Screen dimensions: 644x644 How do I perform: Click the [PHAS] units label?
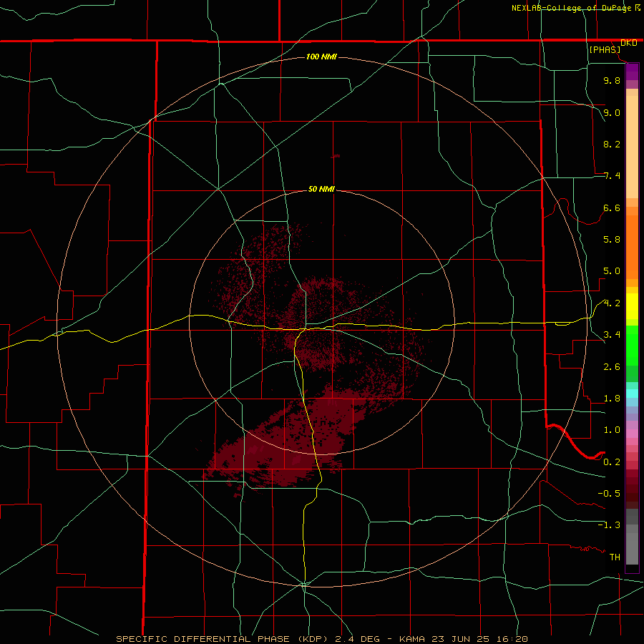pyautogui.click(x=605, y=50)
